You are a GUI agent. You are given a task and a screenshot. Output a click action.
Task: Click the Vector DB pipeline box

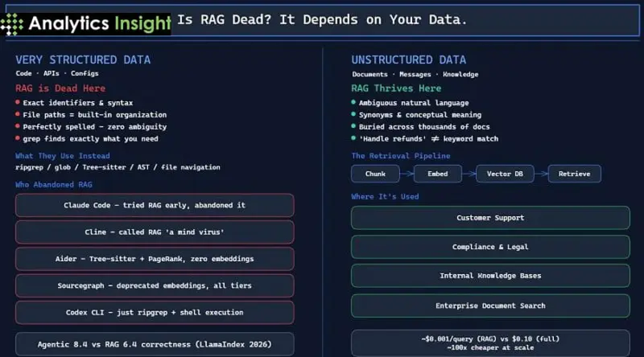pyautogui.click(x=506, y=174)
